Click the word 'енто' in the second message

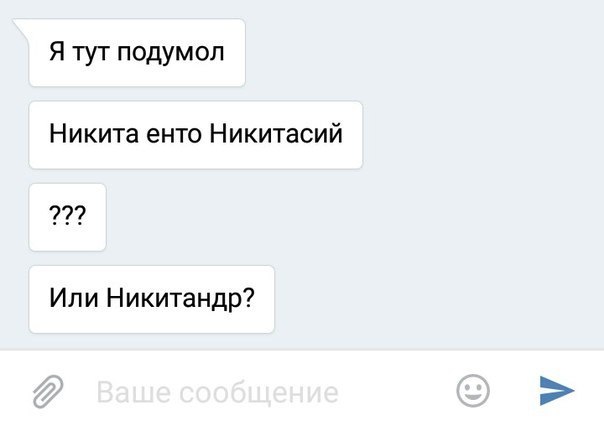click(174, 135)
